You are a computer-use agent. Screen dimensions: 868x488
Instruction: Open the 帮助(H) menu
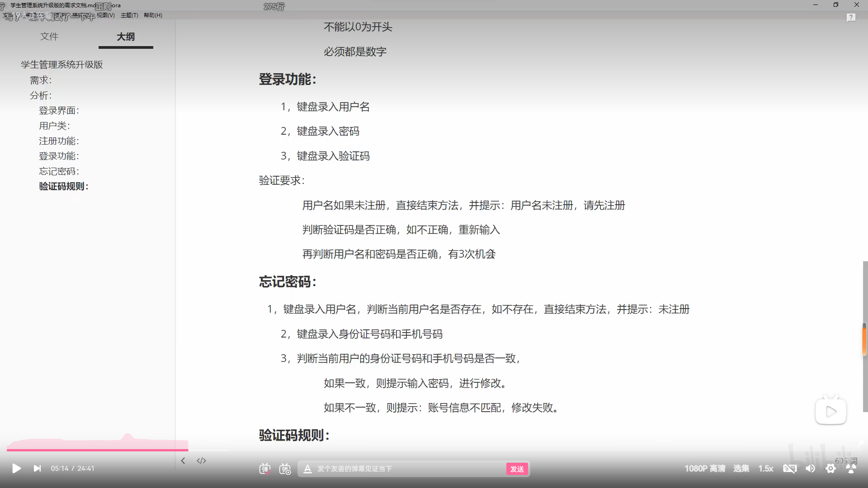tap(153, 15)
